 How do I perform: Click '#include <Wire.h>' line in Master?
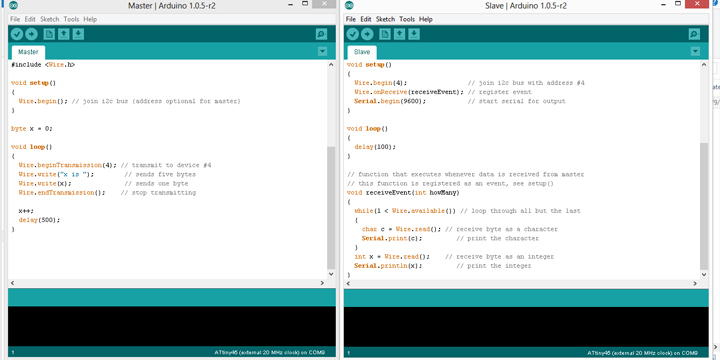point(43,65)
